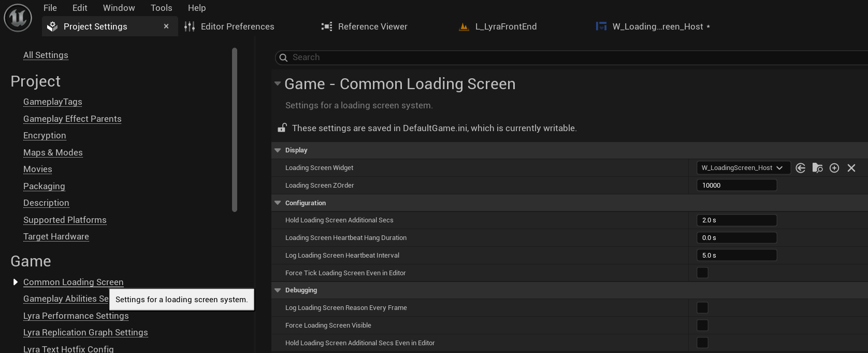Click the Loading Screen ZOrder value field
The image size is (868, 353).
pyautogui.click(x=736, y=186)
